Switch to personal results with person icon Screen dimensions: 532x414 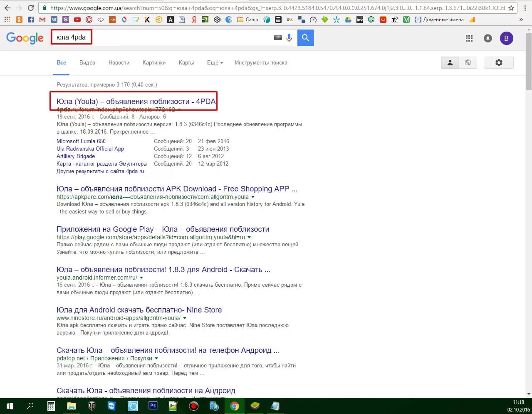[x=450, y=62]
